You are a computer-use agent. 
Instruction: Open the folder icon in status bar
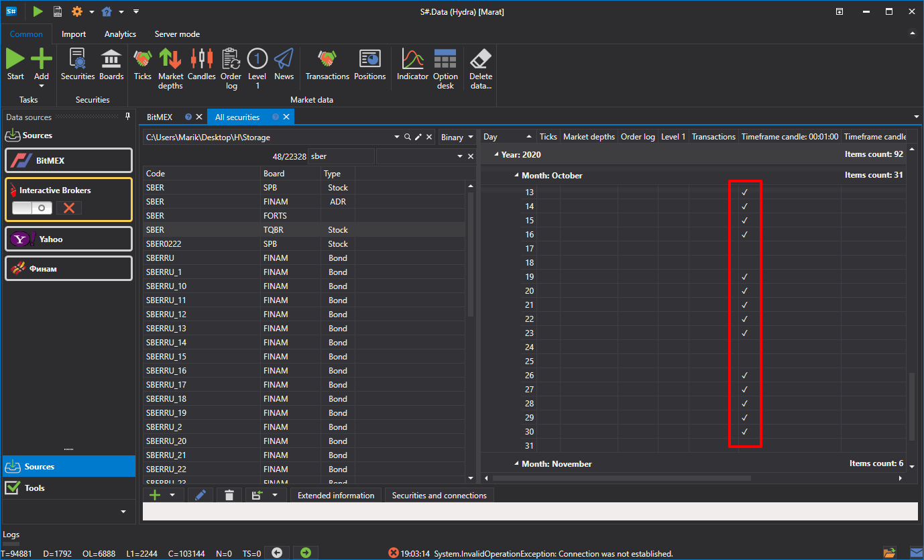pyautogui.click(x=889, y=553)
